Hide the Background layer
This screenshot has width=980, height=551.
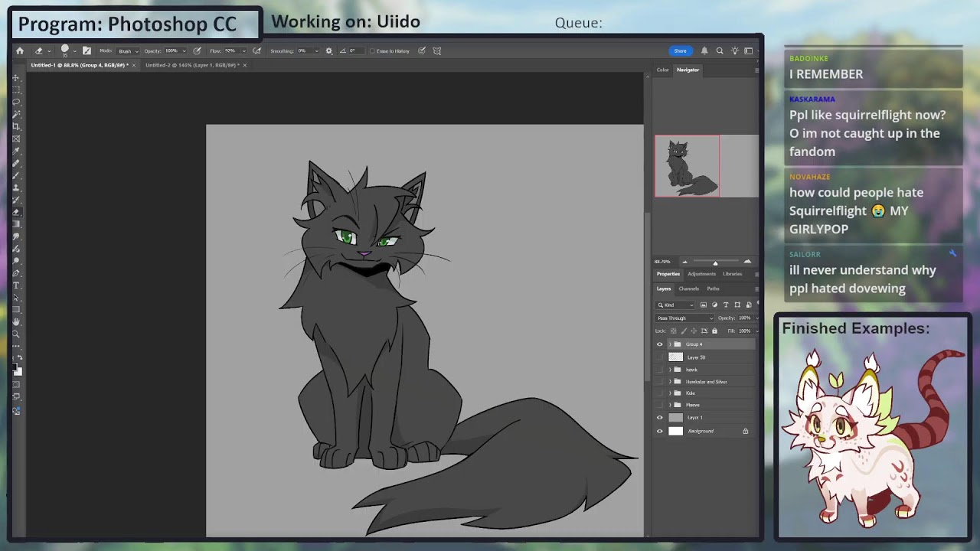click(x=660, y=431)
